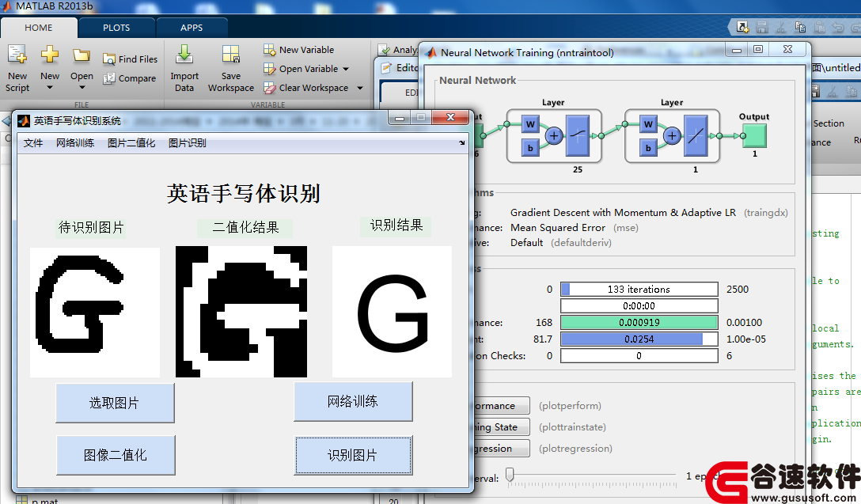Screen dimensions: 861x504
Task: Click the handwritten G image under 待识别图片
Action: 94,312
